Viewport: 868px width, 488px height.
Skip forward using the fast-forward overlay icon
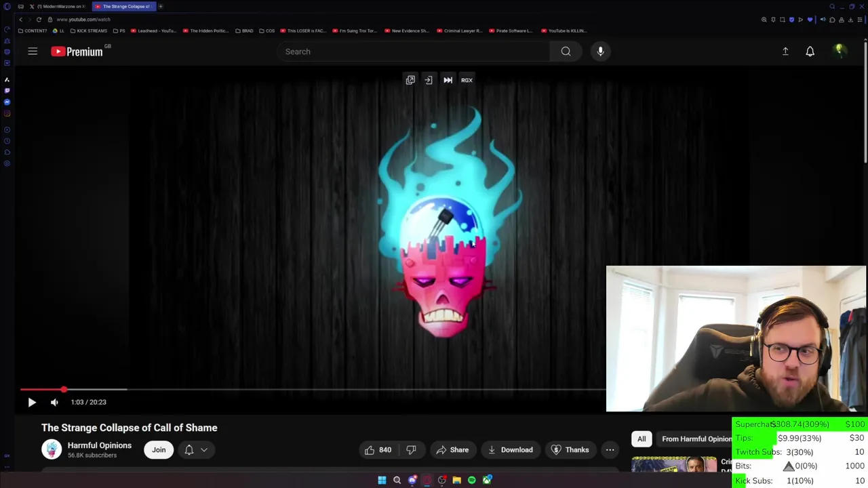[x=448, y=80]
